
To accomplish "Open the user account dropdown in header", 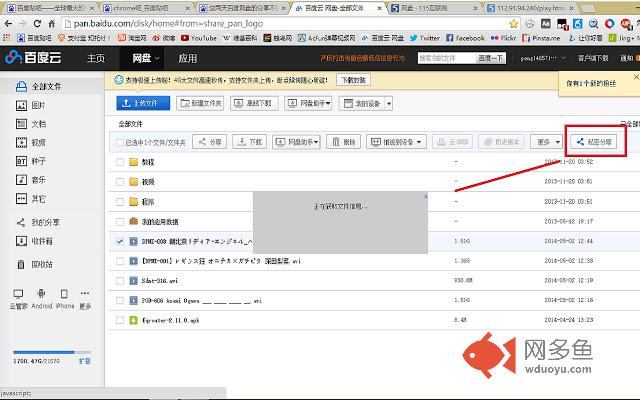I will click(x=542, y=58).
